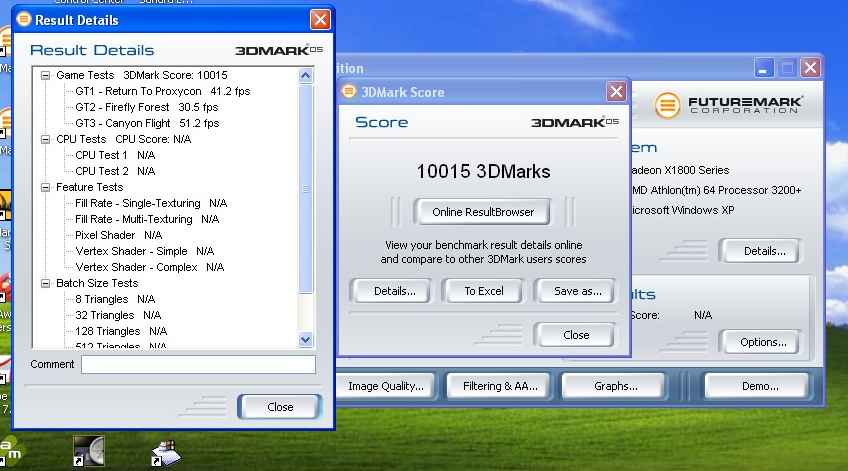Image resolution: width=848 pixels, height=471 pixels.
Task: Collapse the CPU Tests tree node
Action: click(x=46, y=139)
